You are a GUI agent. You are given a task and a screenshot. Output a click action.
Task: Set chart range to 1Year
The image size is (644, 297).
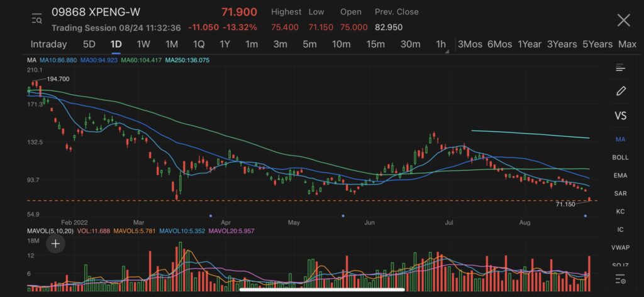coord(530,45)
